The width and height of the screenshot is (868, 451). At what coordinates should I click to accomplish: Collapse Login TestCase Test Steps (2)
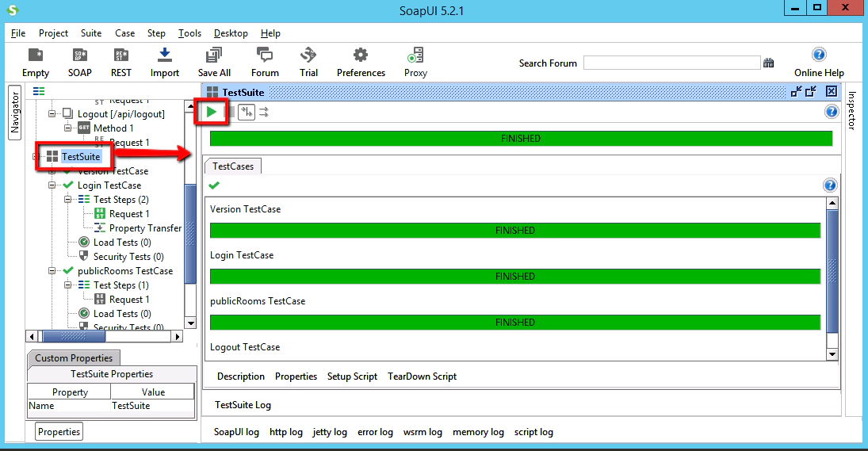coord(67,199)
